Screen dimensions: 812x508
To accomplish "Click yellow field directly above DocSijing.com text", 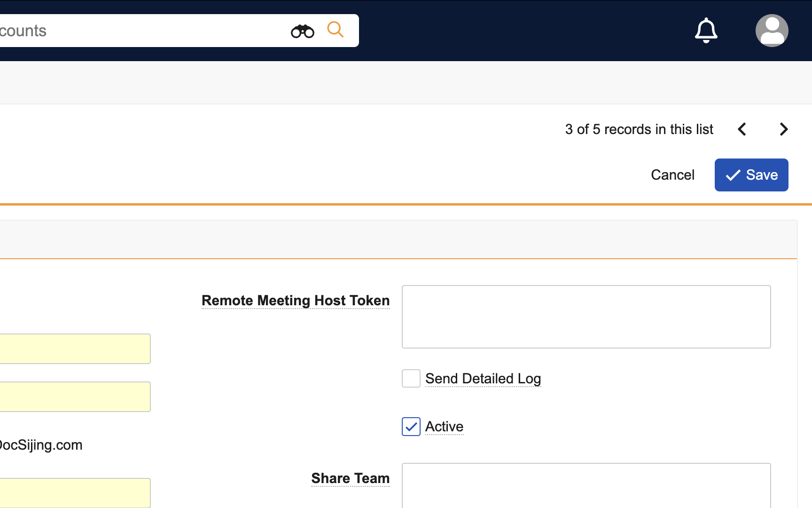I will tap(75, 397).
